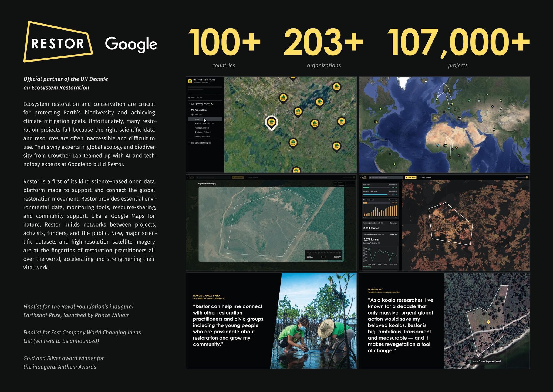Add a collection with New Collection plus

189,98
